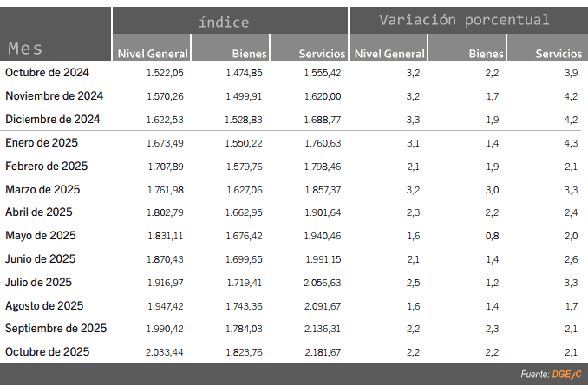Select the Variación porcentual group header
588x392 pixels.
(464, 20)
